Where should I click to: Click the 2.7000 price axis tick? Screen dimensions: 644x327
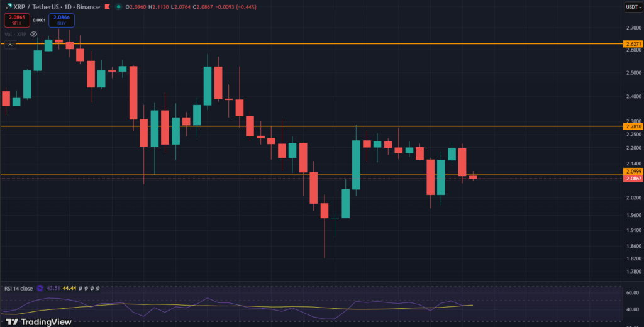(x=633, y=28)
